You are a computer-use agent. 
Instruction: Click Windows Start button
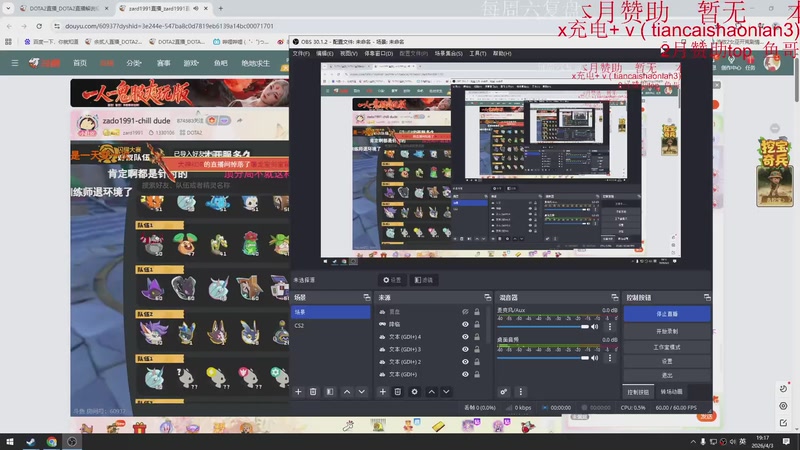[x=10, y=442]
